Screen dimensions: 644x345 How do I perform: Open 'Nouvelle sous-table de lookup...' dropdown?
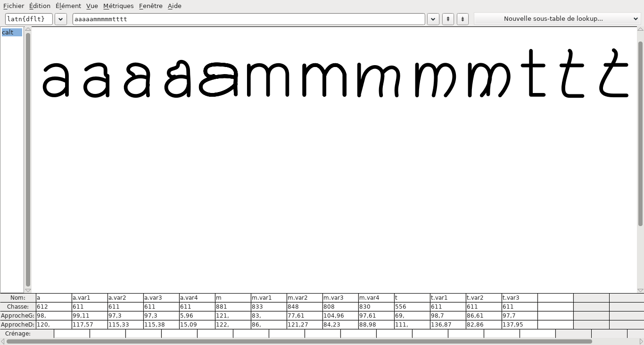tap(557, 19)
